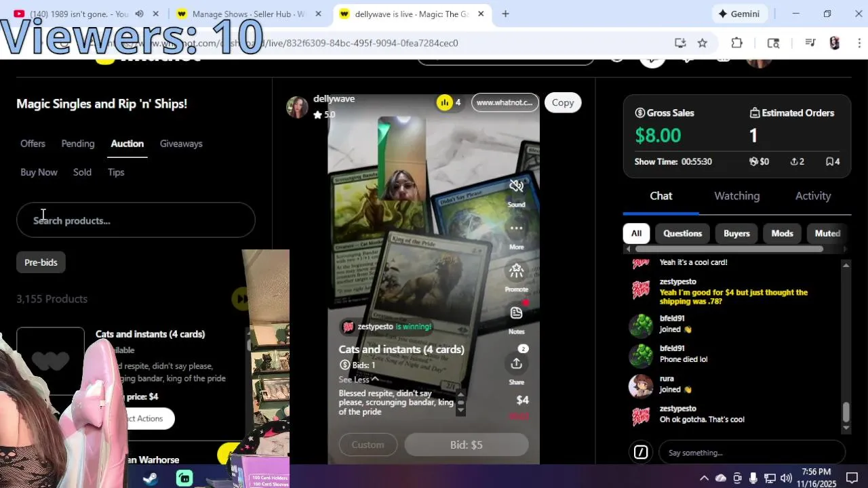Open the Windows notification center
The width and height of the screenshot is (868, 488).
tap(852, 478)
